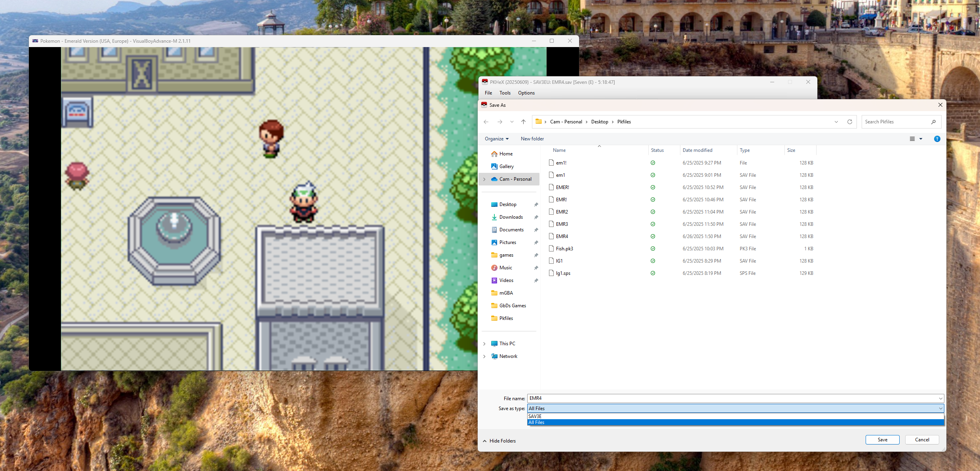Select the Fish.pk3 file
The width and height of the screenshot is (980, 471).
[x=564, y=249]
